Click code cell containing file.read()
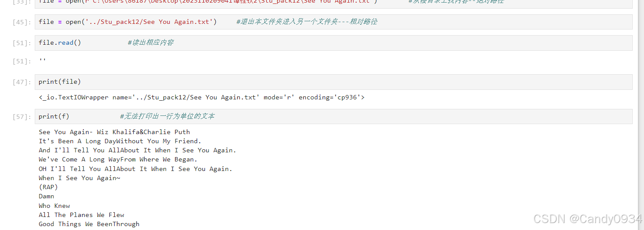 334,43
